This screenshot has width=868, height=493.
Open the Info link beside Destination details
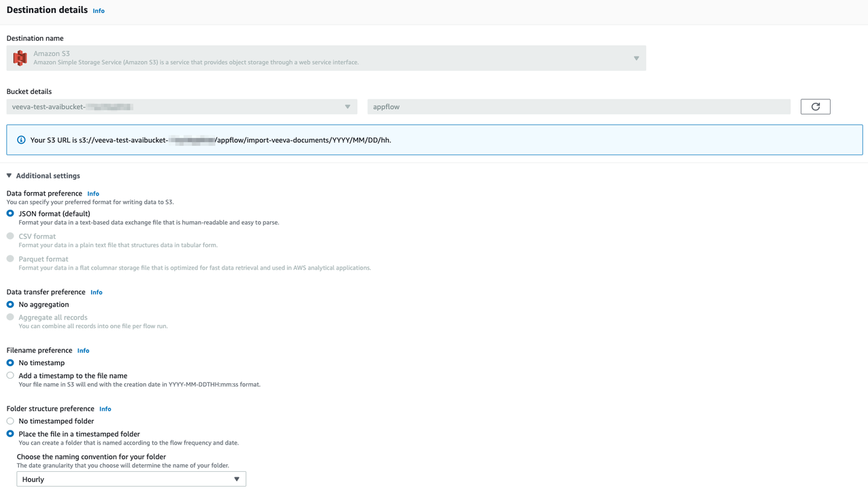click(99, 10)
